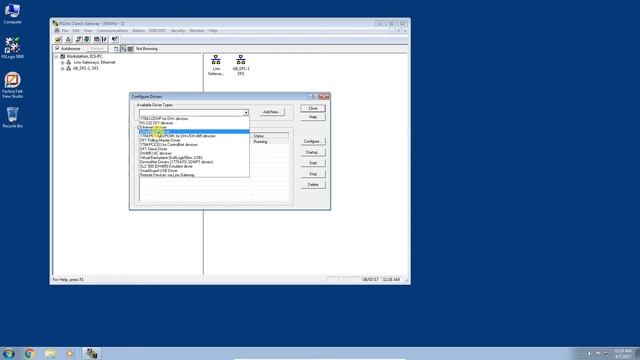Open the Communications menu
The height and width of the screenshot is (360, 640).
point(112,31)
